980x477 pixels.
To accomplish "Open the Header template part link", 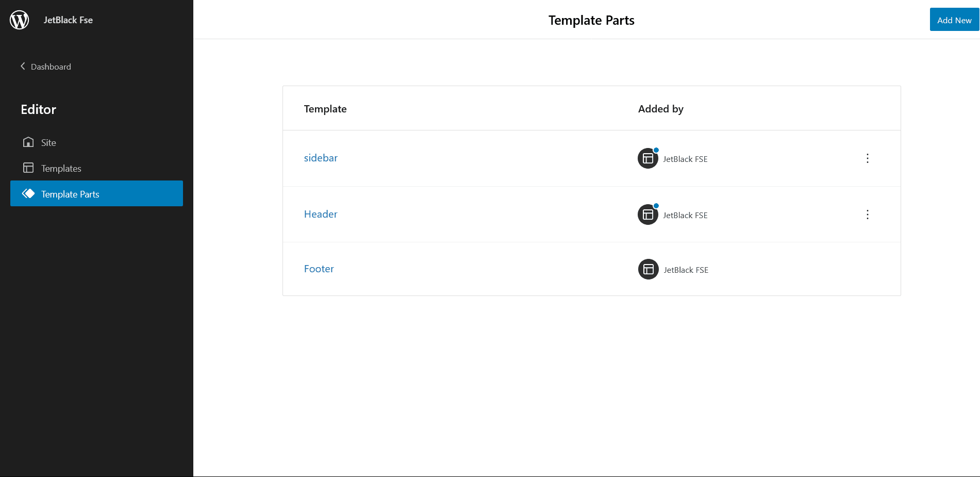I will (321, 214).
